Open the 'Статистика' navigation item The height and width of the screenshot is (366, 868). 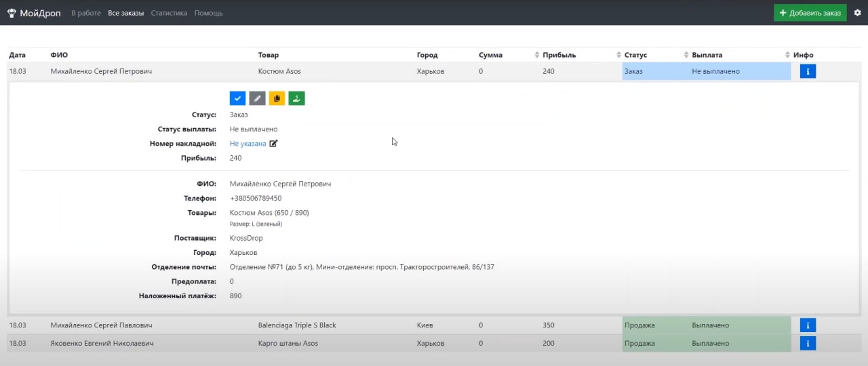[169, 13]
